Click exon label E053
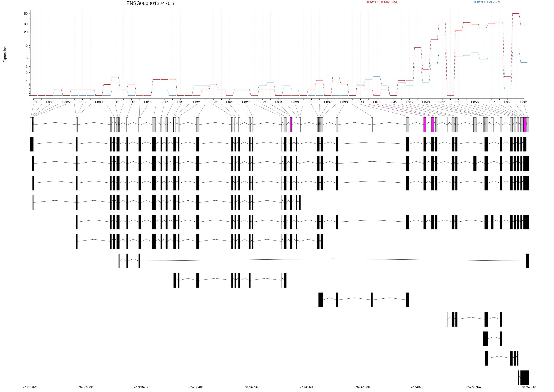Image resolution: width=554 pixels, height=392 pixels. point(459,102)
